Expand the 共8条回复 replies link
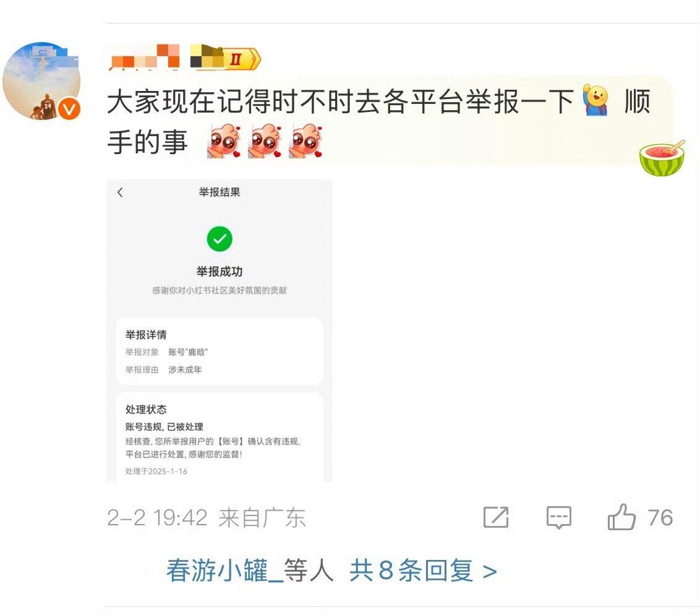This screenshot has height=615, width=700. (x=423, y=570)
